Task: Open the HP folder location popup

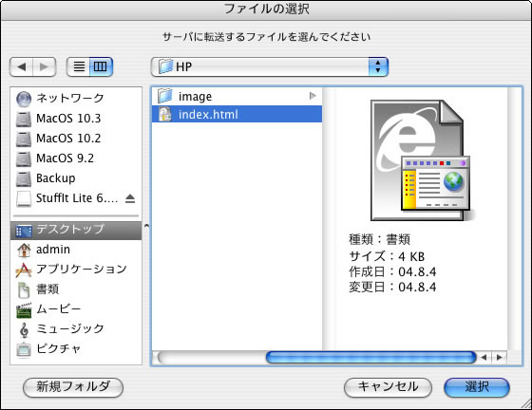Action: pyautogui.click(x=270, y=66)
